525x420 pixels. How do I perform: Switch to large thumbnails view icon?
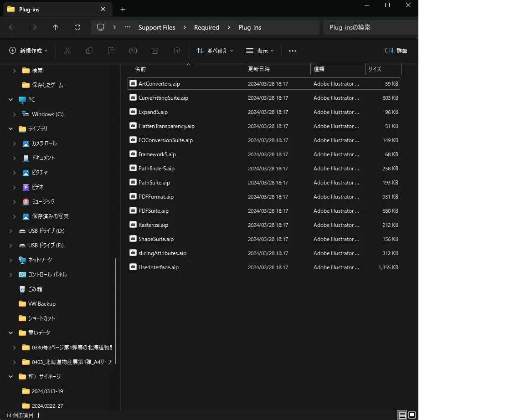point(412,415)
